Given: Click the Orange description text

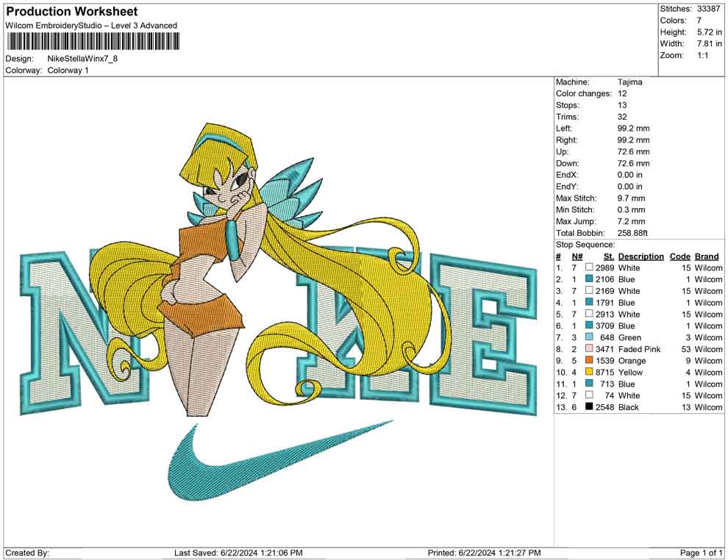Looking at the screenshot, I should tap(632, 361).
